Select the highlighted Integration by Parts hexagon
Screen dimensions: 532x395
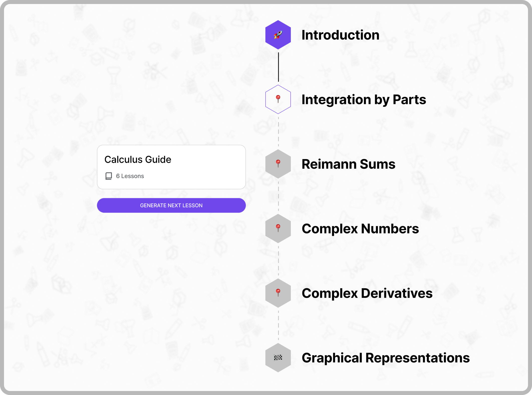[278, 99]
